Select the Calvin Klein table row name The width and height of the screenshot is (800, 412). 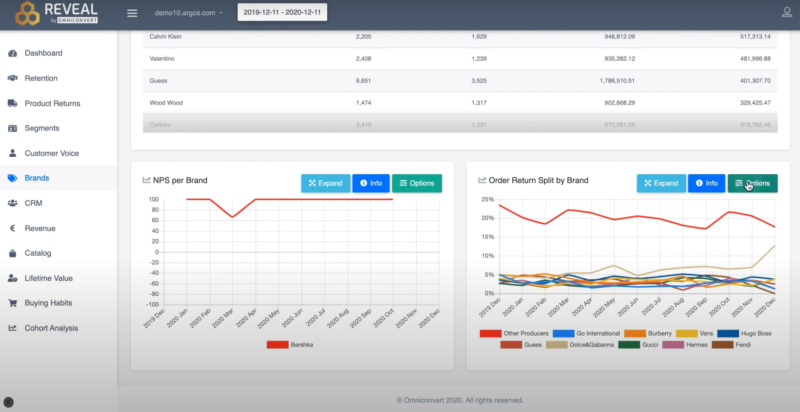coord(165,37)
